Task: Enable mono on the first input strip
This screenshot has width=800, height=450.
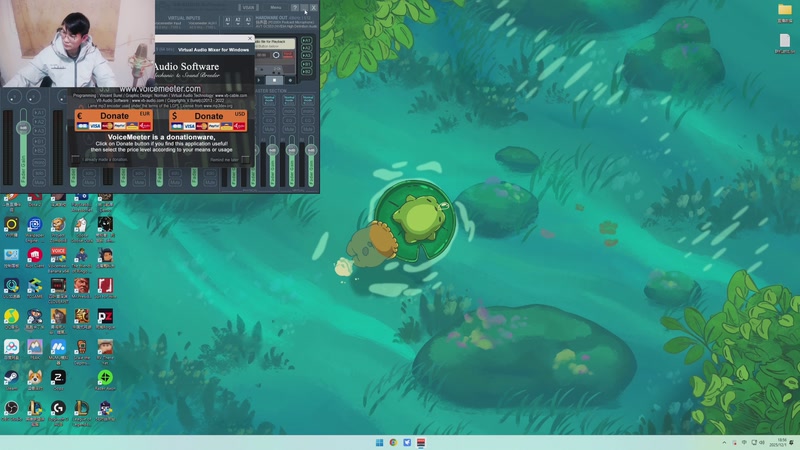Action: pos(39,162)
